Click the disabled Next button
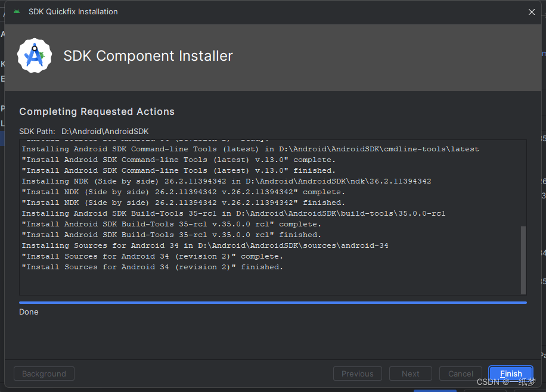This screenshot has height=392, width=546. 411,374
